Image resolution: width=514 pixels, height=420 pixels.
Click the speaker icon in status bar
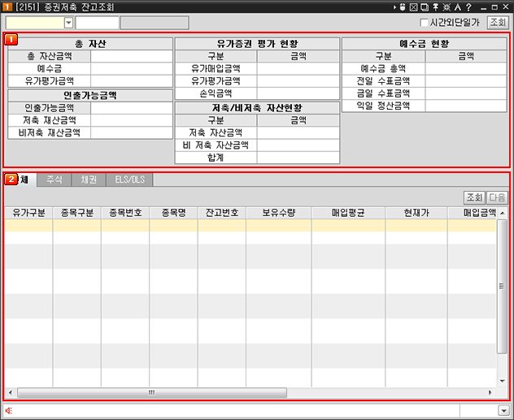point(9,410)
